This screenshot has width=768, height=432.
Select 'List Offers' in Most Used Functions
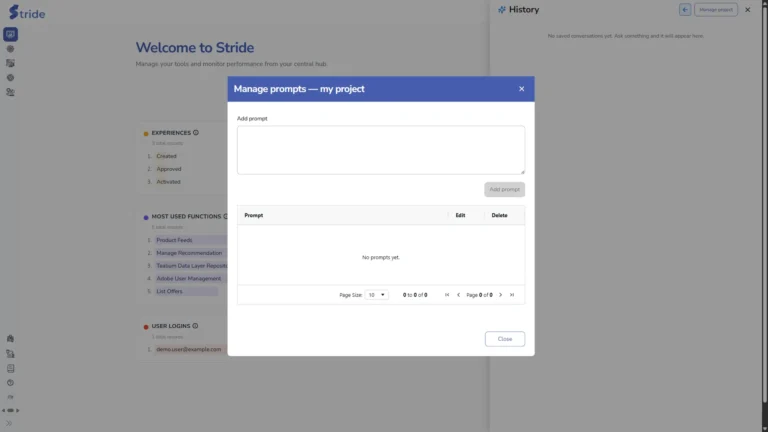click(169, 291)
